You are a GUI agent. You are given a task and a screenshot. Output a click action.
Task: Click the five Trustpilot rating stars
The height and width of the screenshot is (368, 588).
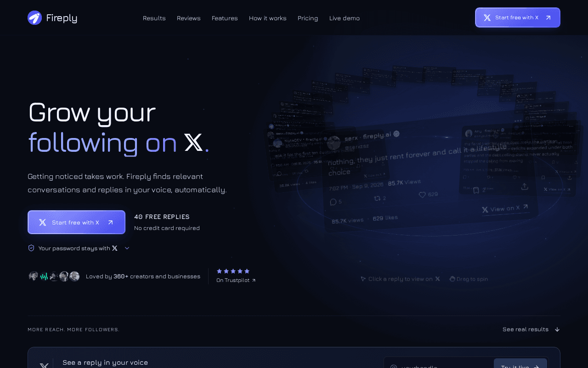pos(233,271)
